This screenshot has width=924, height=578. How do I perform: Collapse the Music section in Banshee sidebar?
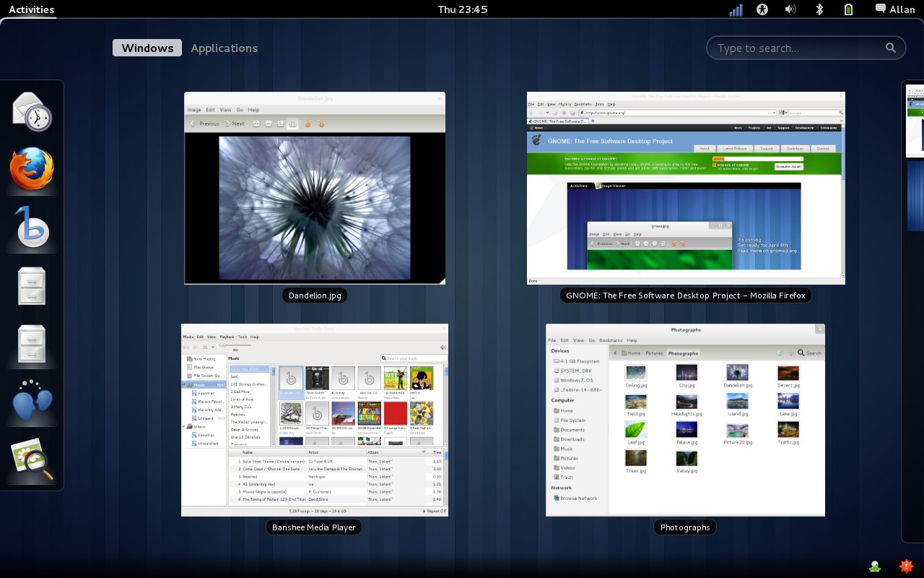point(183,384)
